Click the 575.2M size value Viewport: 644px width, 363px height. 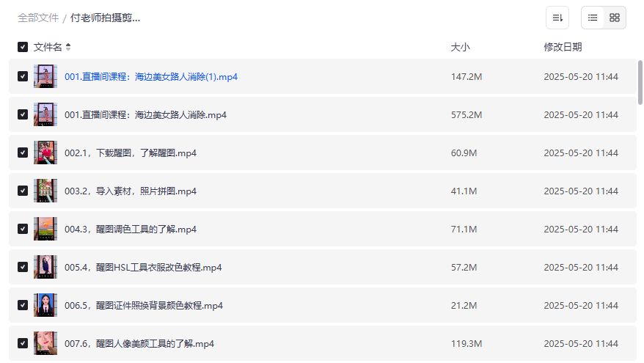coord(466,115)
